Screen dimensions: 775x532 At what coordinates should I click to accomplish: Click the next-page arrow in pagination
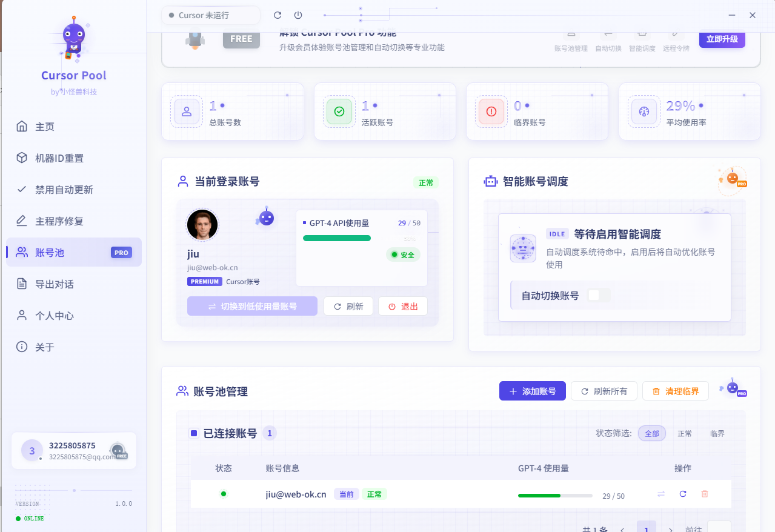click(670, 530)
